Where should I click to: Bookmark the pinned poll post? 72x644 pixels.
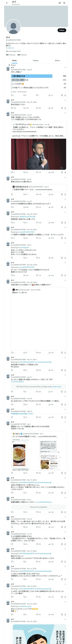(x=62, y=95)
